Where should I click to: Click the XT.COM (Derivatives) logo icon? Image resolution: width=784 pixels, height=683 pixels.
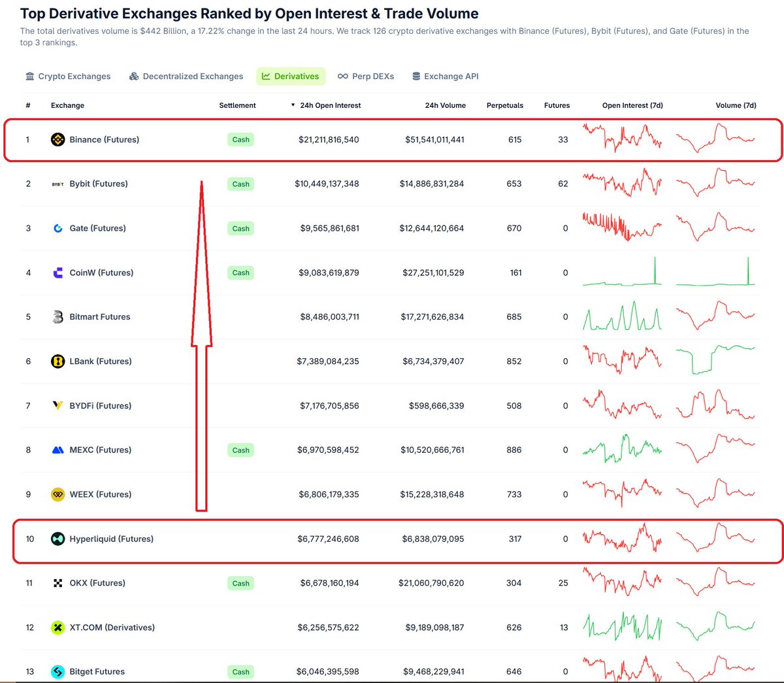[x=57, y=627]
